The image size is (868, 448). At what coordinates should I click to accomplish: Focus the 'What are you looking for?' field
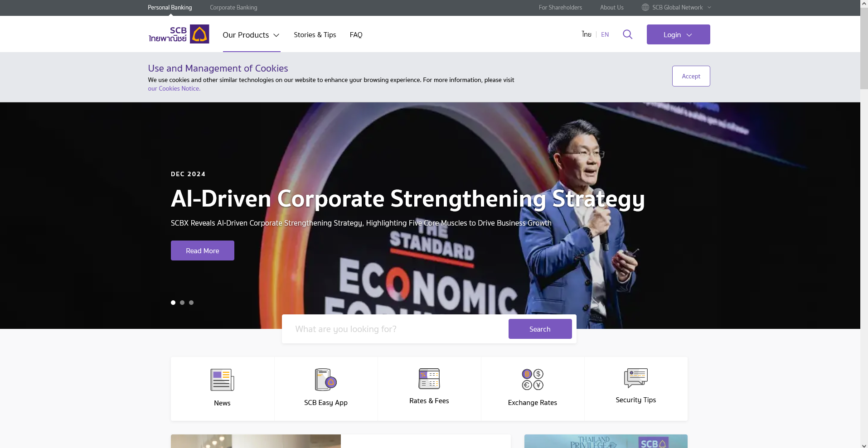click(395, 329)
